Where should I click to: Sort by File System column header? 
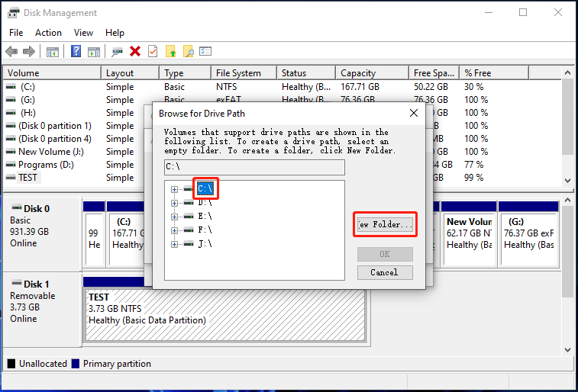(x=244, y=73)
